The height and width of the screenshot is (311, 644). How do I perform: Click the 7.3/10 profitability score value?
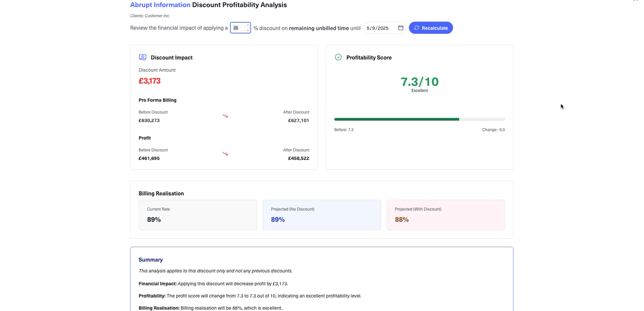point(419,82)
